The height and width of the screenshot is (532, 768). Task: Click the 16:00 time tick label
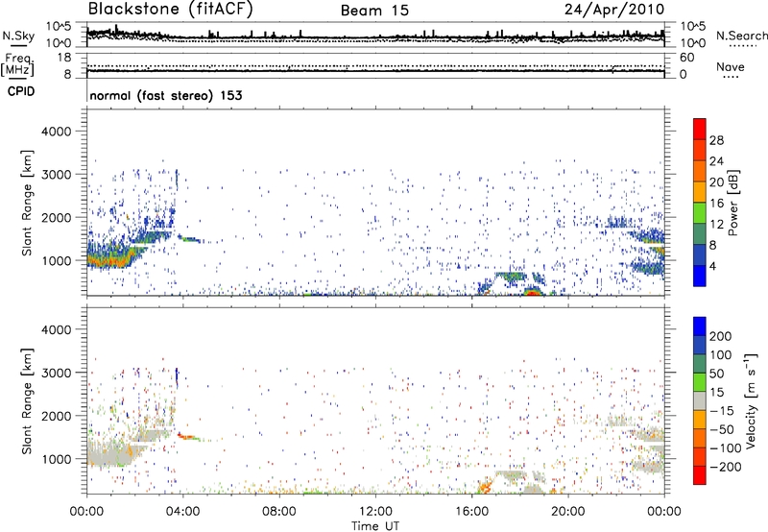[x=471, y=512]
